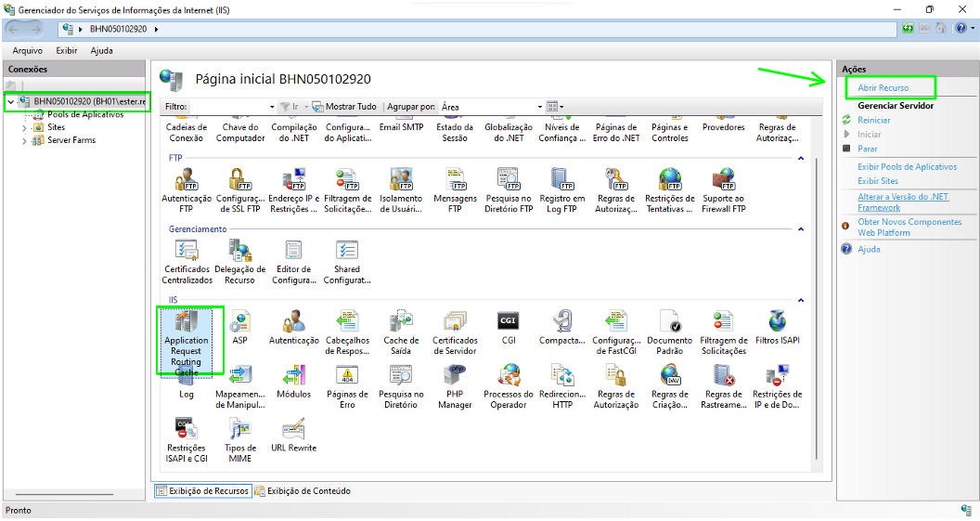This screenshot has height=521, width=980.
Task: Click the Exibir Sites action link
Action: click(x=878, y=181)
